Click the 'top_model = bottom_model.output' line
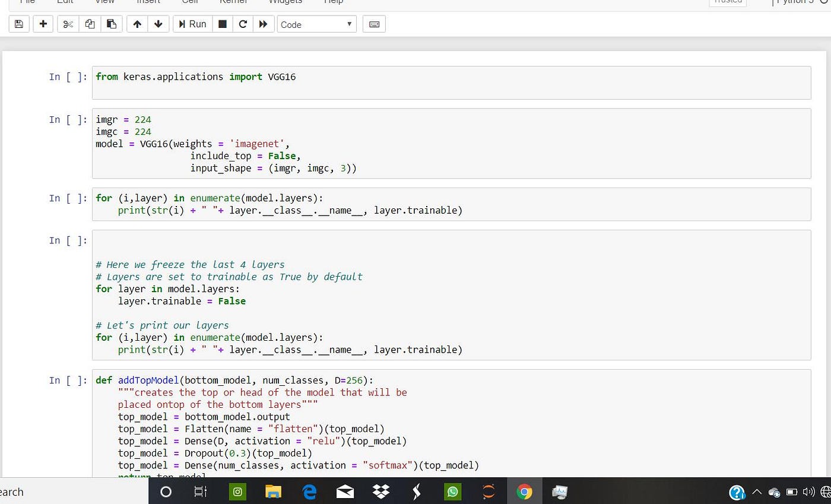Viewport: 831px width, 504px height. 204,417
